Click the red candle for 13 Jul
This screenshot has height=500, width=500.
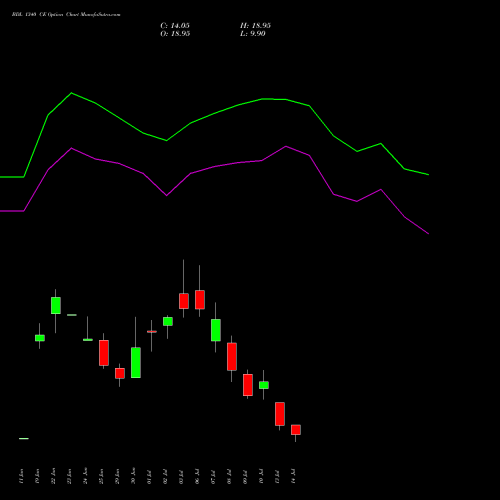point(280,414)
